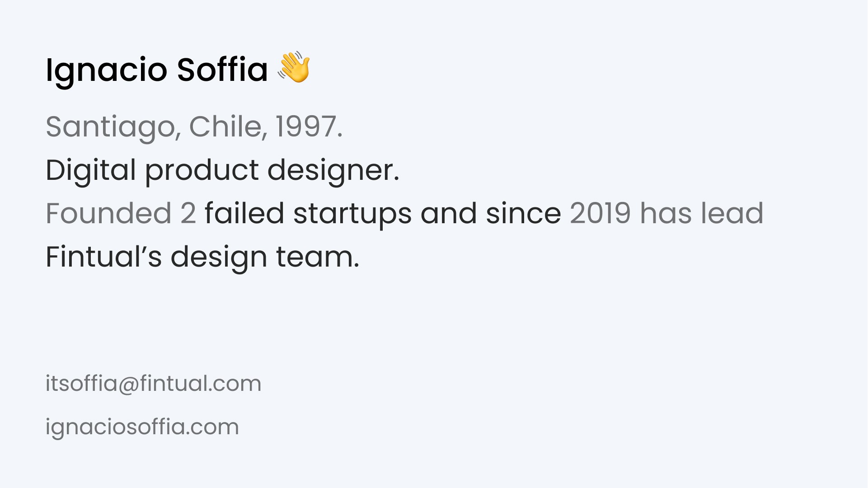Click the word "design" in last line
The image size is (868, 488).
click(219, 257)
